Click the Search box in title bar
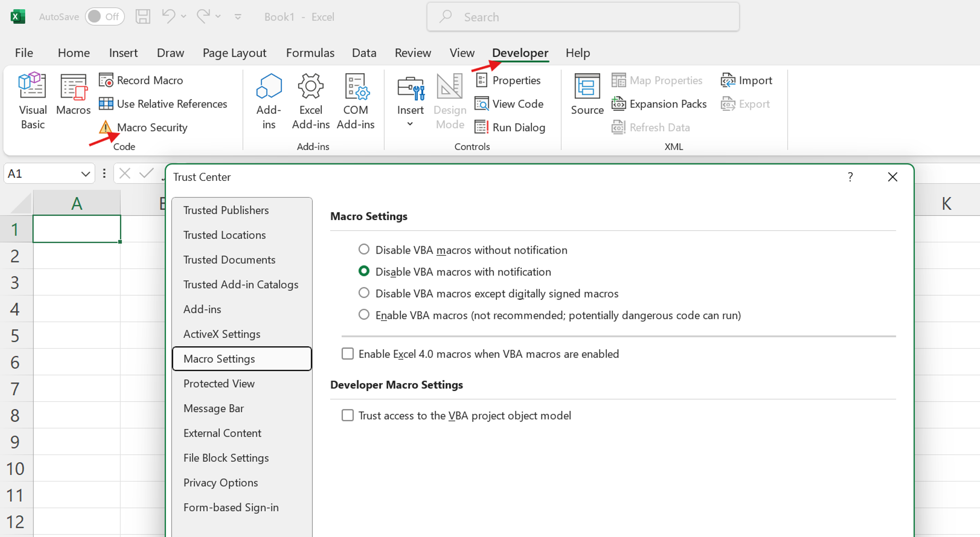The image size is (980, 537). (583, 17)
